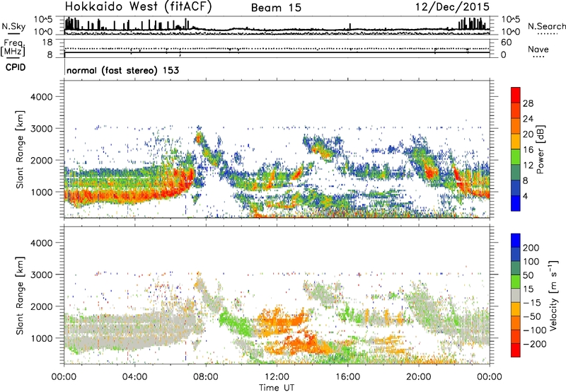The image size is (566, 392).
Task: Click the "16:00" time tick label
Action: tap(347, 377)
